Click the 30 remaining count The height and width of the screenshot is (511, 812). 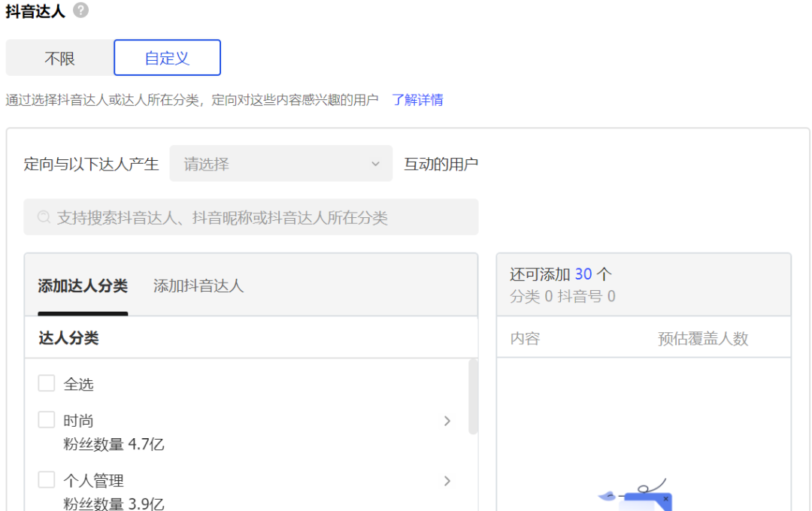(583, 274)
